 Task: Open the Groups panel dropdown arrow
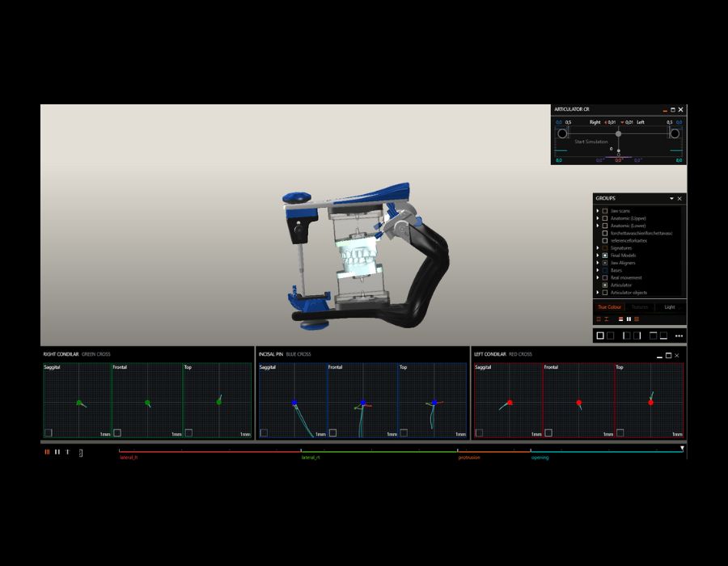(x=671, y=198)
